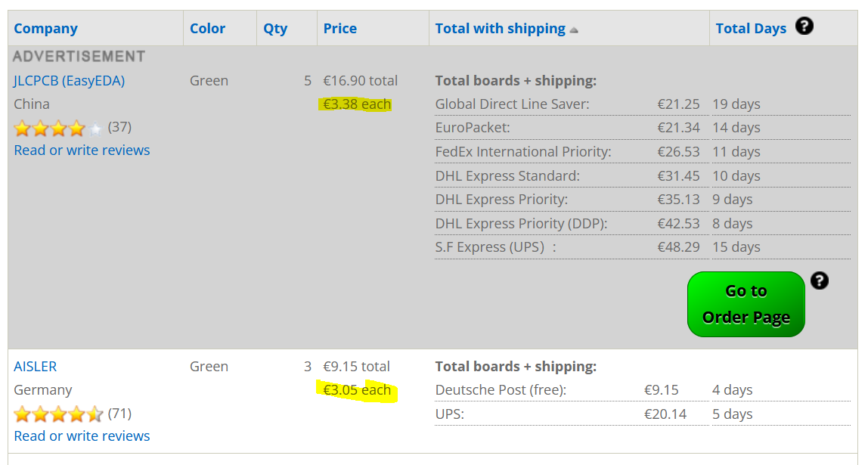This screenshot has height=465, width=868.
Task: Sort by Total with shipping header
Action: pos(501,28)
